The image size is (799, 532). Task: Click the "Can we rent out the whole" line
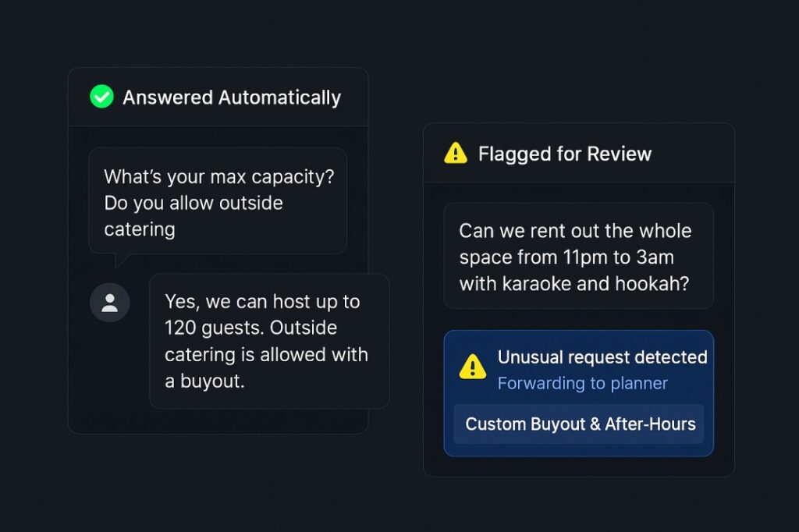tap(575, 231)
